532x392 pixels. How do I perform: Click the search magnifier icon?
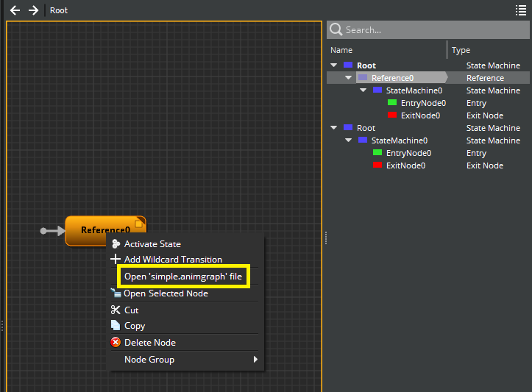336,29
